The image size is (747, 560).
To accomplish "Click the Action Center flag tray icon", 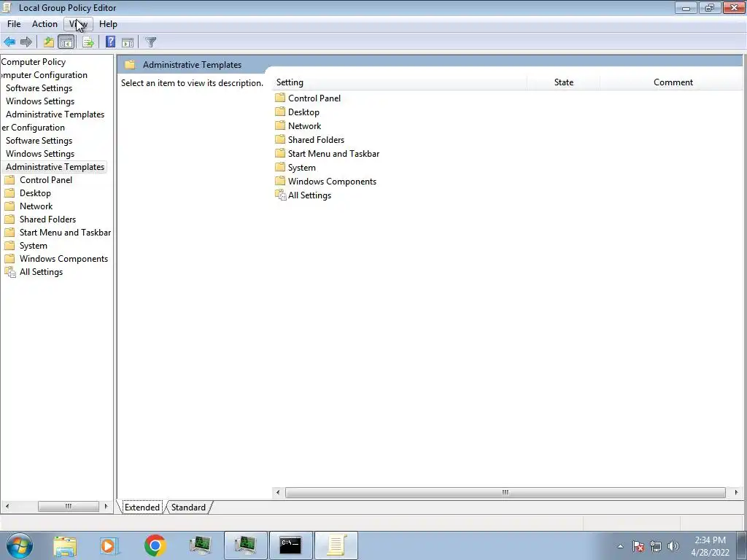I will pyautogui.click(x=638, y=546).
